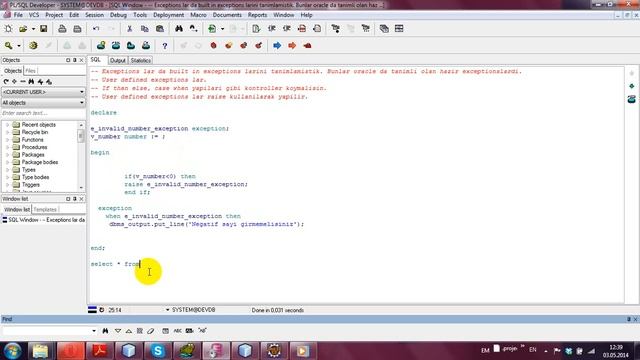Image resolution: width=640 pixels, height=360 pixels.
Task: Click the Print icon
Action: click(62, 29)
